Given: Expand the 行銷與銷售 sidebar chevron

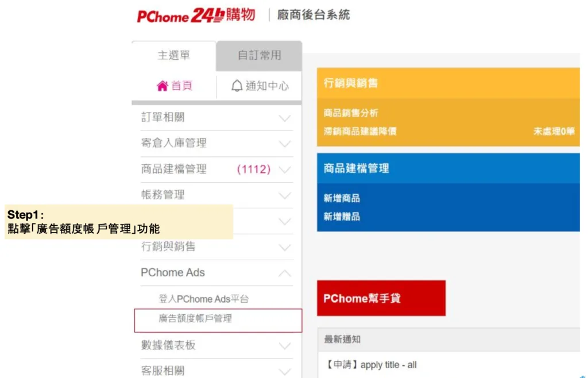Looking at the screenshot, I should [284, 248].
